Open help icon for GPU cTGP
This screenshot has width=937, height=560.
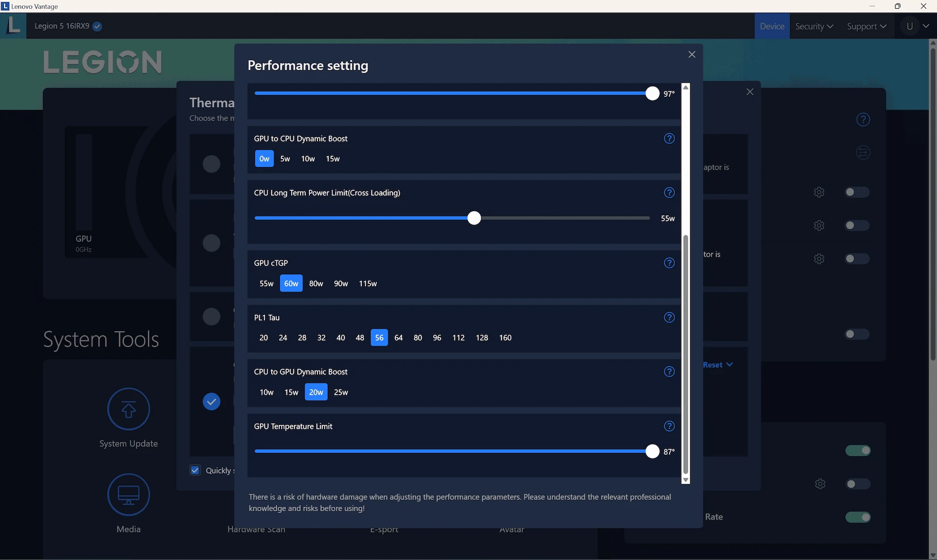click(669, 263)
